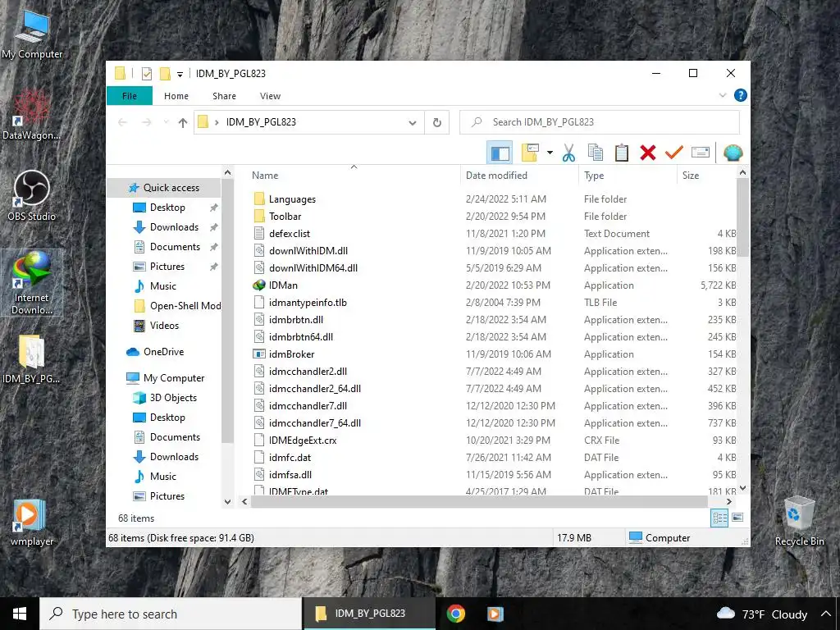This screenshot has height=630, width=840.
Task: Click the address bar path IDM_BY_PGL823
Action: (x=261, y=122)
